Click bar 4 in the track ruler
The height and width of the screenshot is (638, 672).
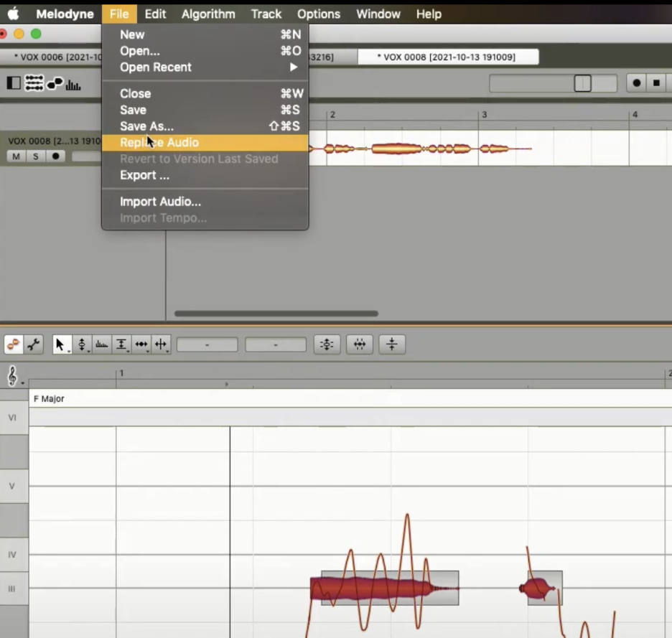coord(635,115)
